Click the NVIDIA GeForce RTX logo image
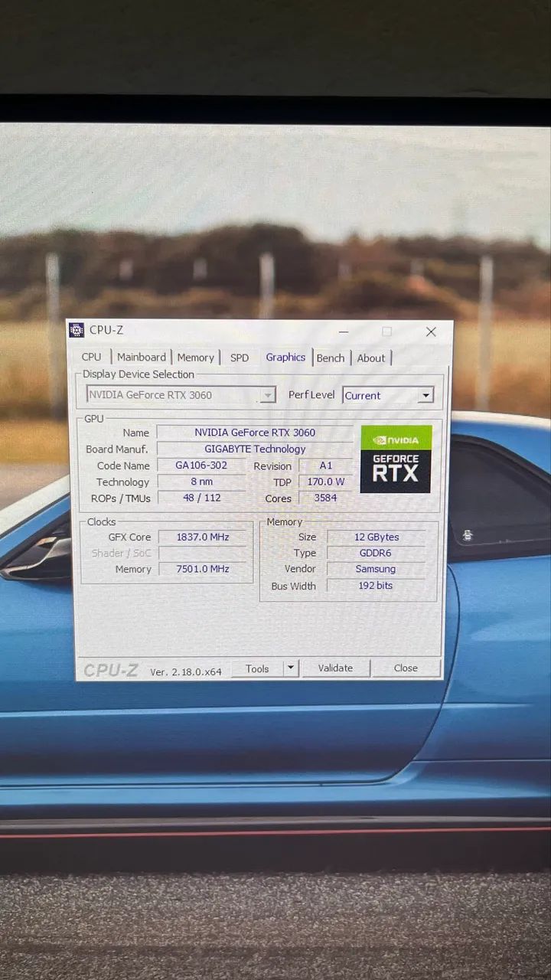The height and width of the screenshot is (980, 551). pyautogui.click(x=396, y=459)
